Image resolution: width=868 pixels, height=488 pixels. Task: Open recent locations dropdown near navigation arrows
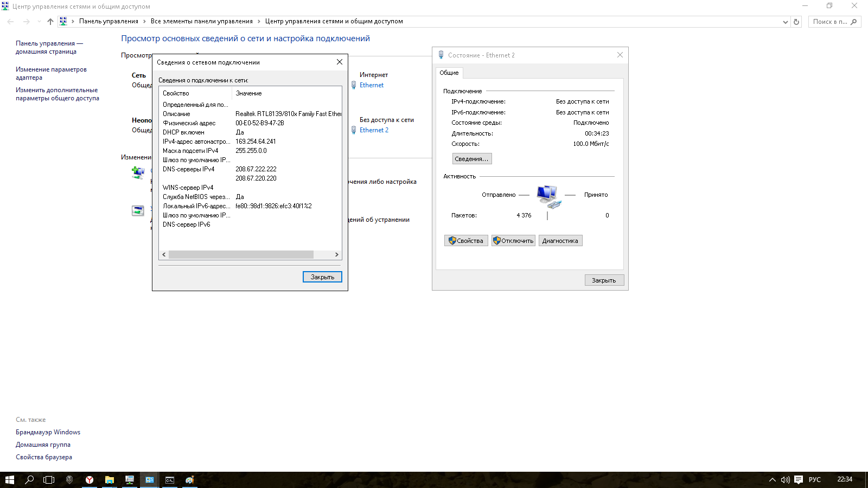tap(39, 22)
